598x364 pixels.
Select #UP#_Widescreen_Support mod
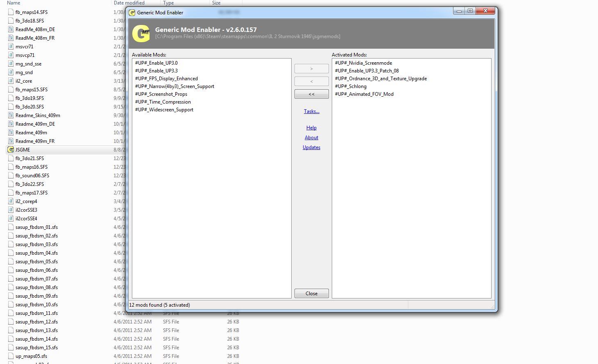click(164, 110)
